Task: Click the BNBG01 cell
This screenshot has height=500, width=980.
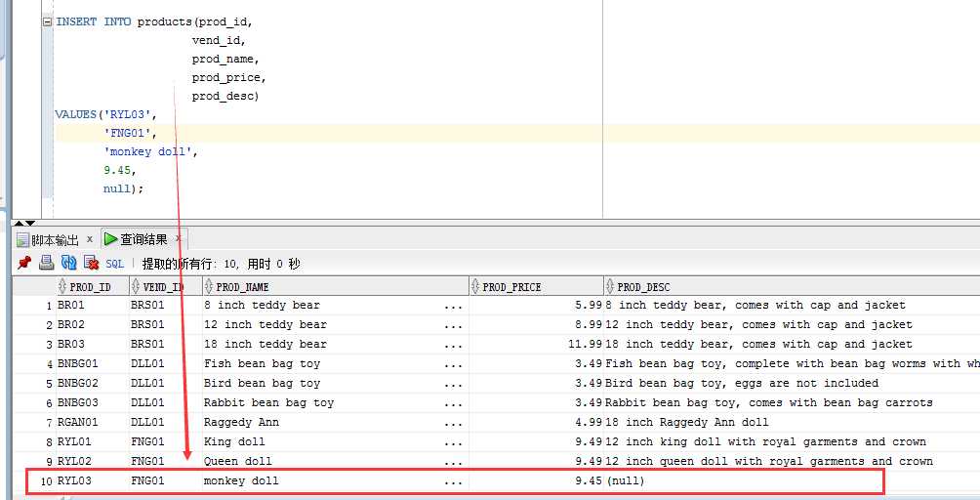Action: click(93, 363)
